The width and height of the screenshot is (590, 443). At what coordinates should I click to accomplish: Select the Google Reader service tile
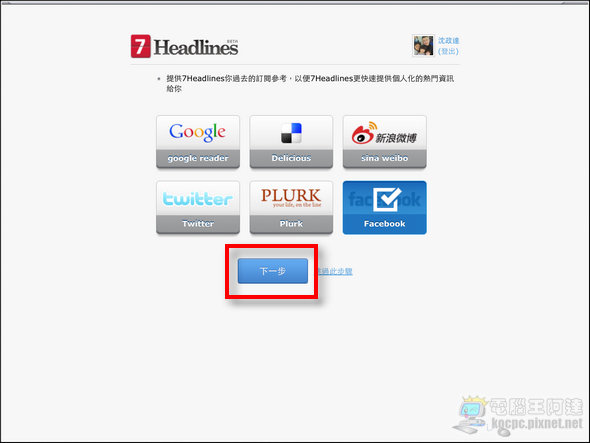coord(198,142)
